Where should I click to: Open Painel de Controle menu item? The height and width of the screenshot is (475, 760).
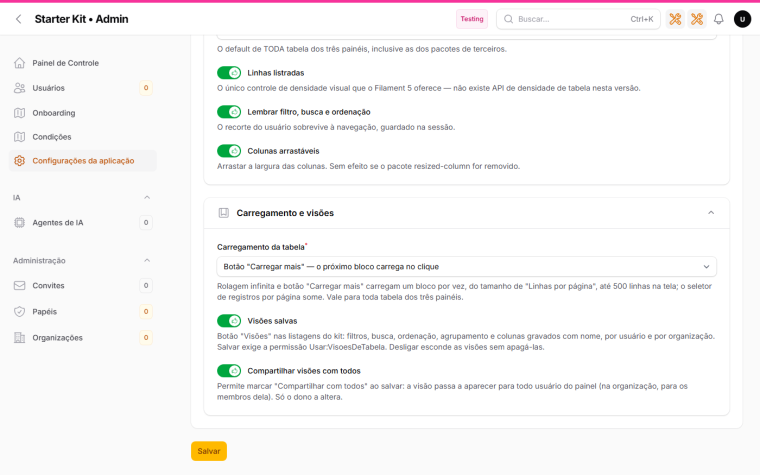(82, 63)
